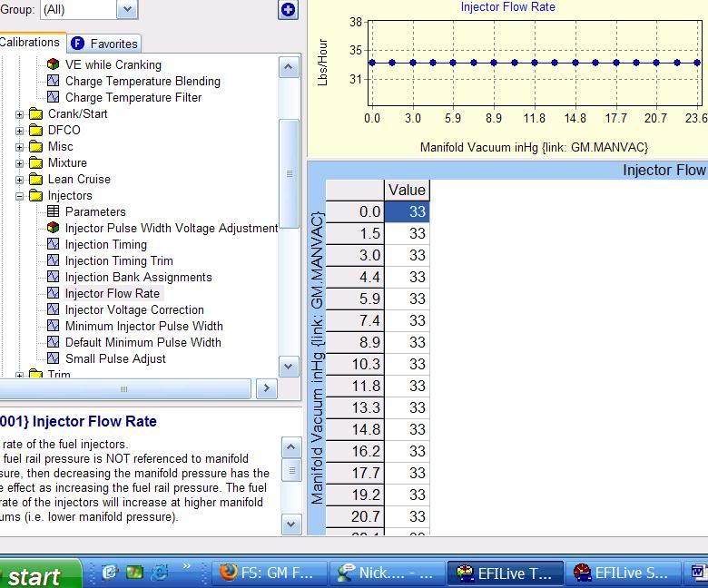Click the Charge Temperature Filter graph icon
708x588 pixels.
click(54, 96)
